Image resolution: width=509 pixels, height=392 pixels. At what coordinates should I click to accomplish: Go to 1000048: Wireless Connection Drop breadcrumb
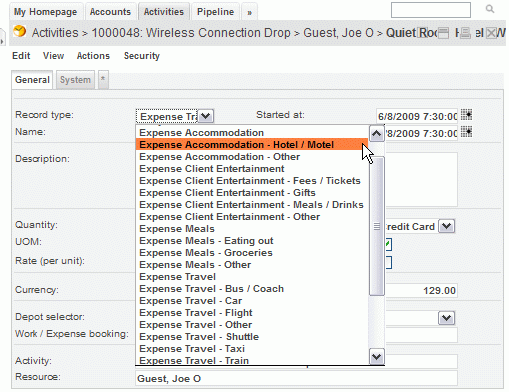[191, 33]
